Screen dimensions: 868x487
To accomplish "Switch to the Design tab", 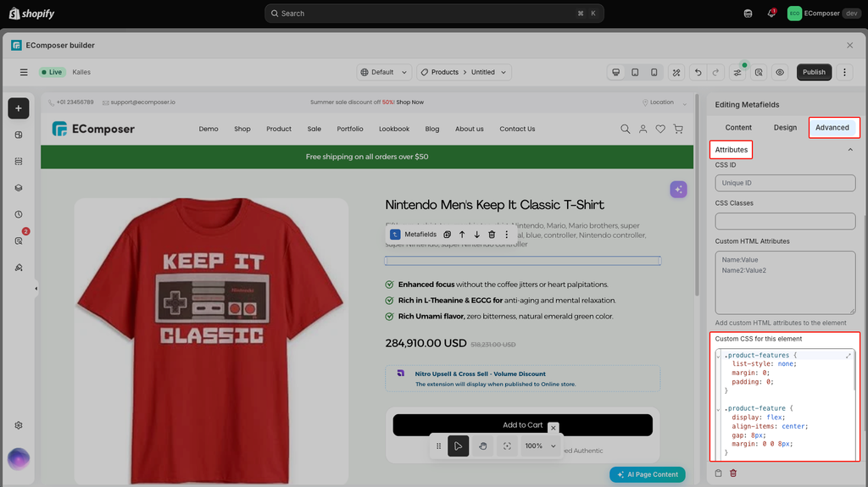I will pos(785,127).
